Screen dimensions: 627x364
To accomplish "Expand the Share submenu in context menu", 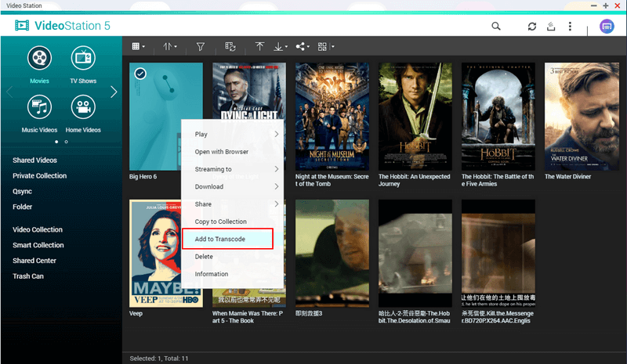I will (x=233, y=204).
